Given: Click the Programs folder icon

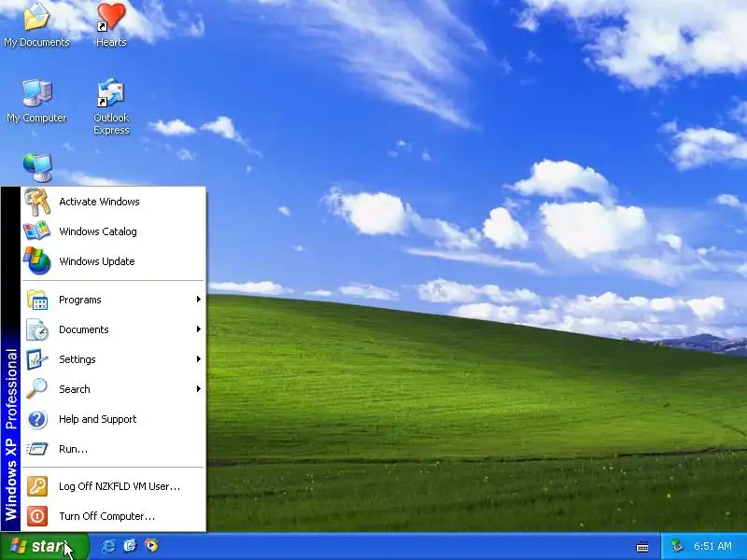Looking at the screenshot, I should tap(37, 300).
